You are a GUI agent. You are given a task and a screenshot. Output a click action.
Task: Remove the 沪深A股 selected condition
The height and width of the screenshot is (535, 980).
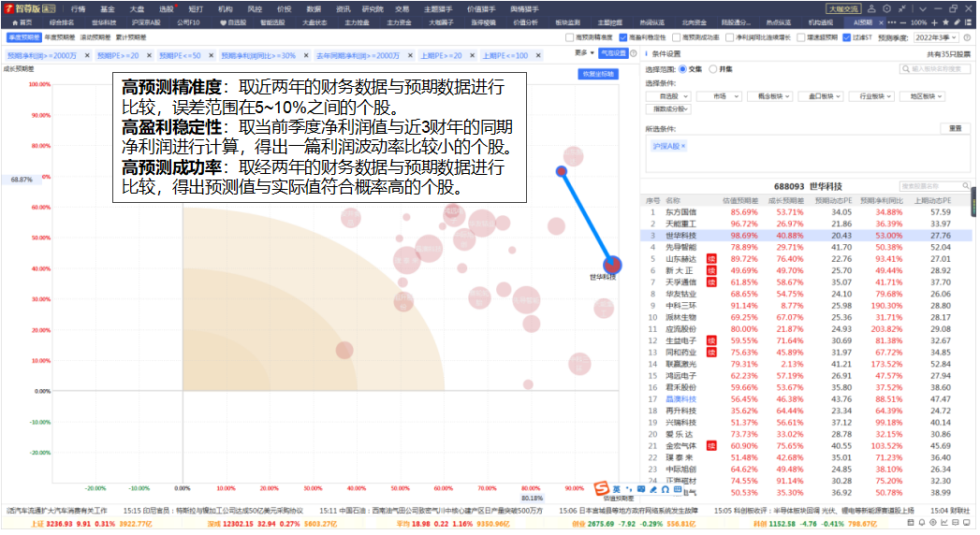pyautogui.click(x=685, y=146)
